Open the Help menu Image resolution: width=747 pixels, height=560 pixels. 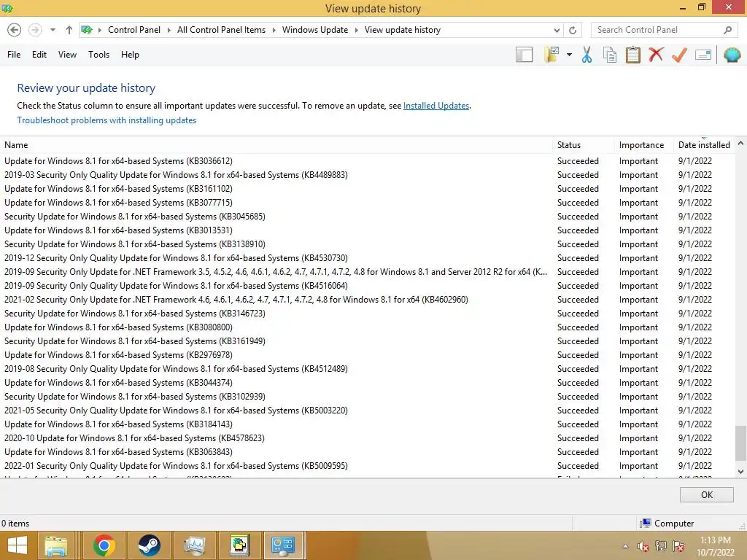[130, 55]
